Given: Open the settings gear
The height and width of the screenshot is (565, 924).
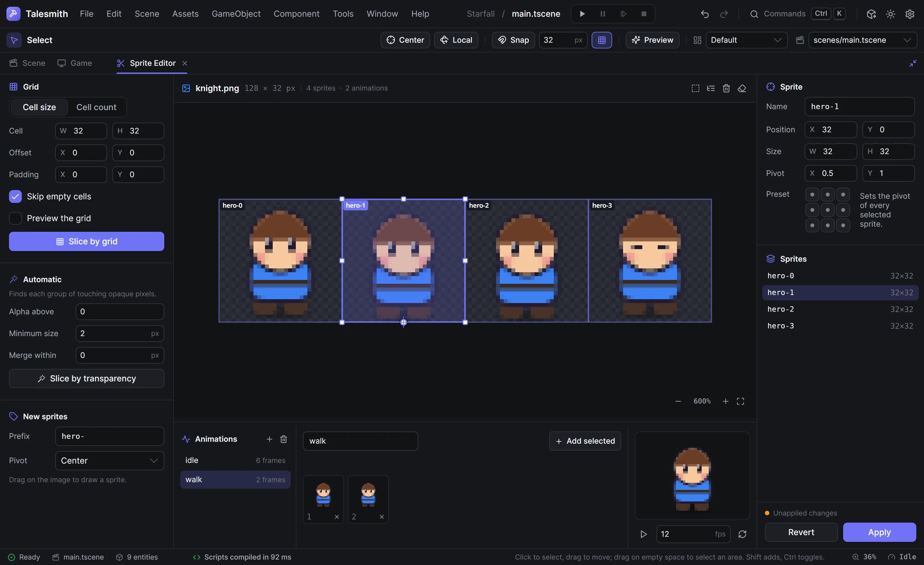Looking at the screenshot, I should click(910, 14).
